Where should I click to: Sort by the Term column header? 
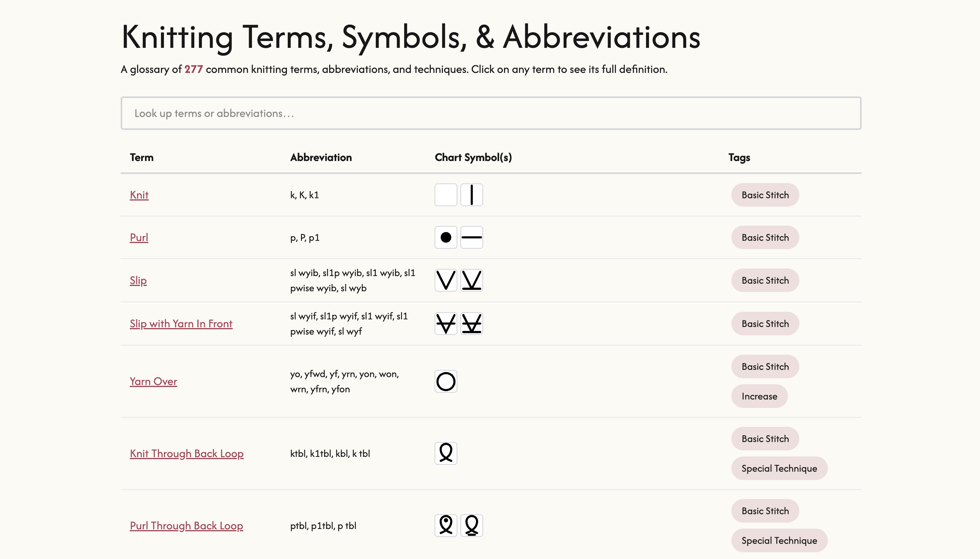[x=141, y=157]
